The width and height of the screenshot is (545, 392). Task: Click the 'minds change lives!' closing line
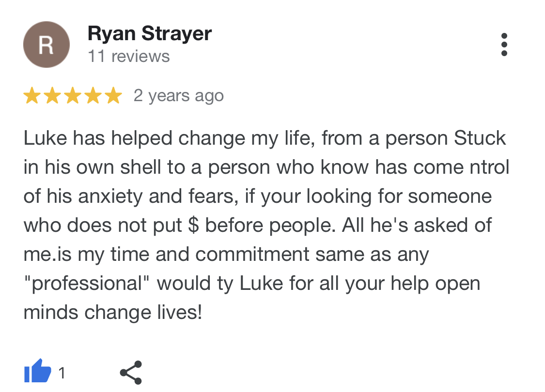112,313
